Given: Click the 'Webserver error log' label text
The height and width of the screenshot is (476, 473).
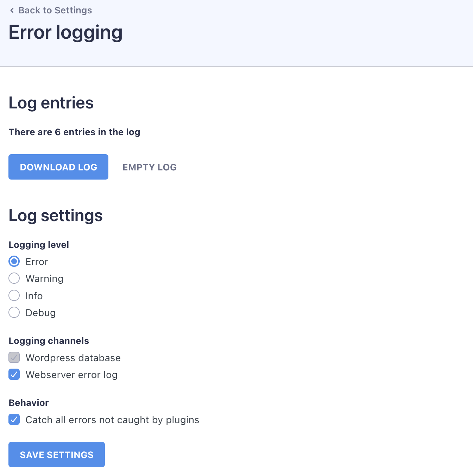Looking at the screenshot, I should tap(71, 375).
